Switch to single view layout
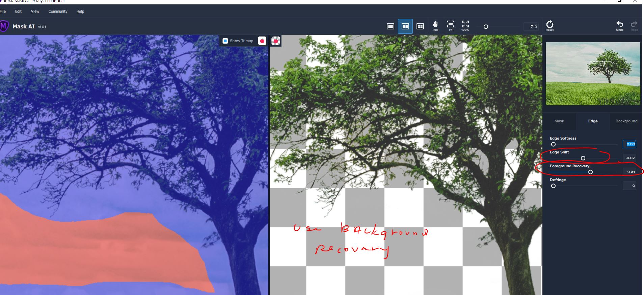The image size is (644, 295). 390,26
